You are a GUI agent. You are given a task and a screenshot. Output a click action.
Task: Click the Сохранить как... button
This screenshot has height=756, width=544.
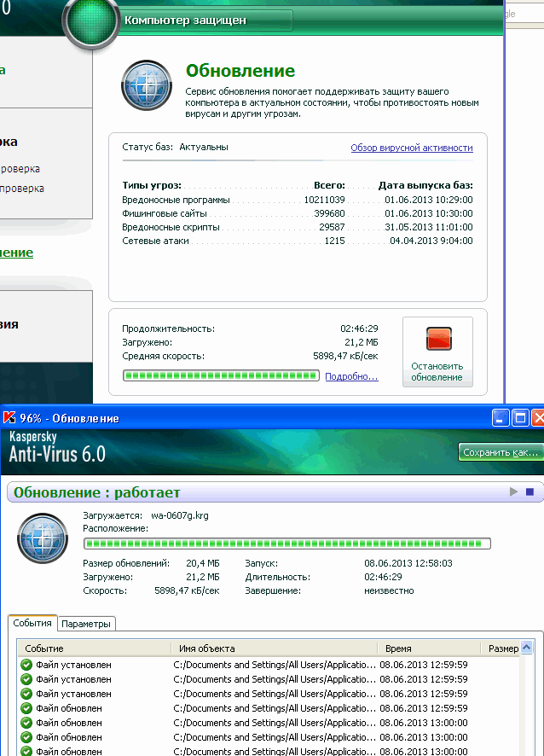coord(501,452)
